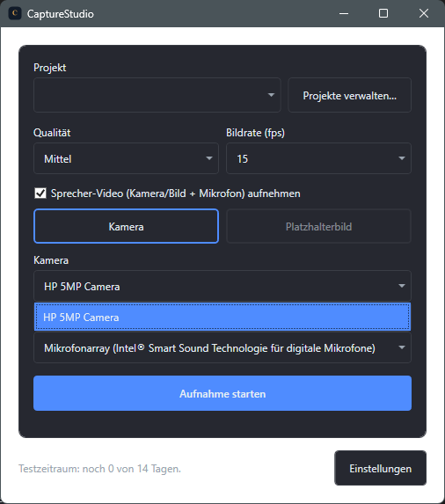Click the CaptureStudio app icon in title bar
This screenshot has width=445, height=504.
tap(15, 13)
